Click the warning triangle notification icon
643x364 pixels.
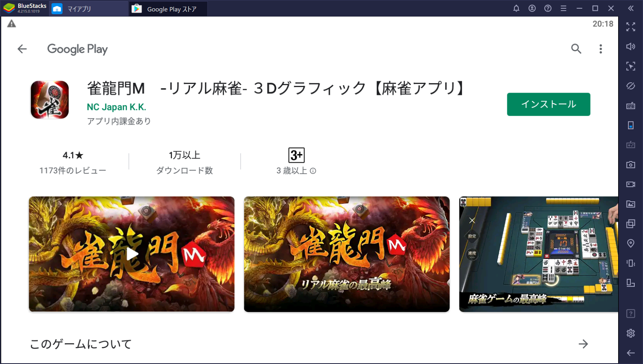tap(12, 24)
